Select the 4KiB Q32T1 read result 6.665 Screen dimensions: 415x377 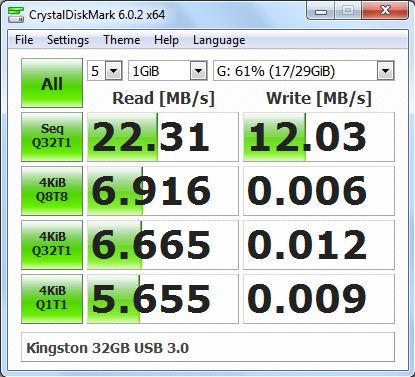coord(163,245)
